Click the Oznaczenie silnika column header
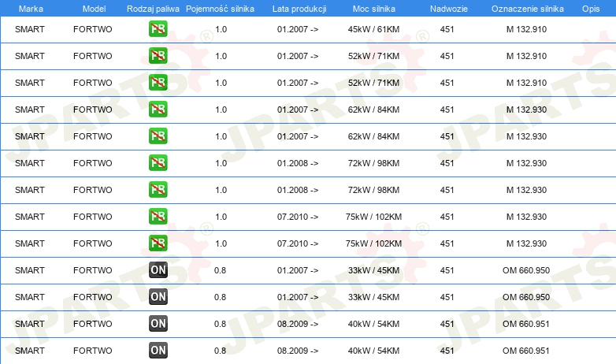616x364 pixels. click(527, 9)
